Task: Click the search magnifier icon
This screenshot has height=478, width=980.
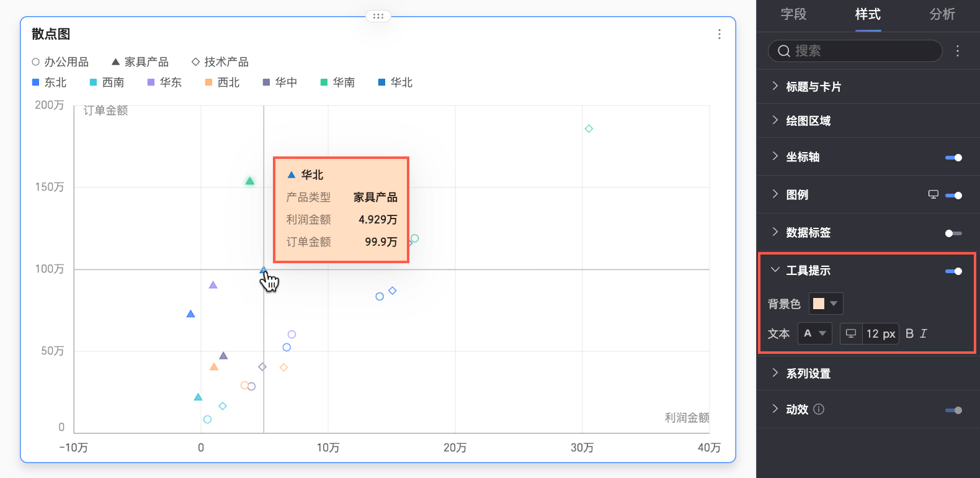Action: point(784,51)
